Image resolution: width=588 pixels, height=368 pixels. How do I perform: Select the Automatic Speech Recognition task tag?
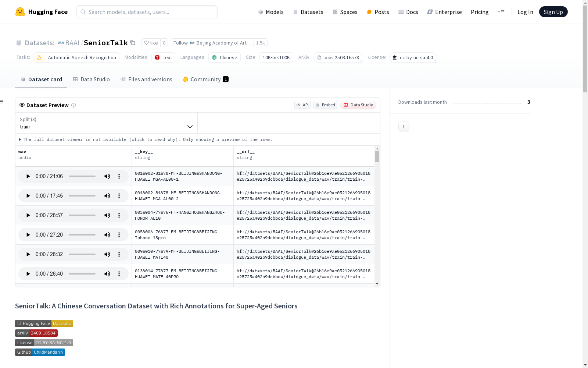coord(76,57)
